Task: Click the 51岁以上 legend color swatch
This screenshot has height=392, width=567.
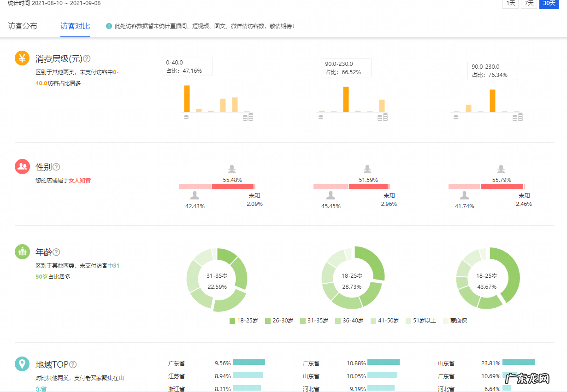Action: [x=408, y=321]
